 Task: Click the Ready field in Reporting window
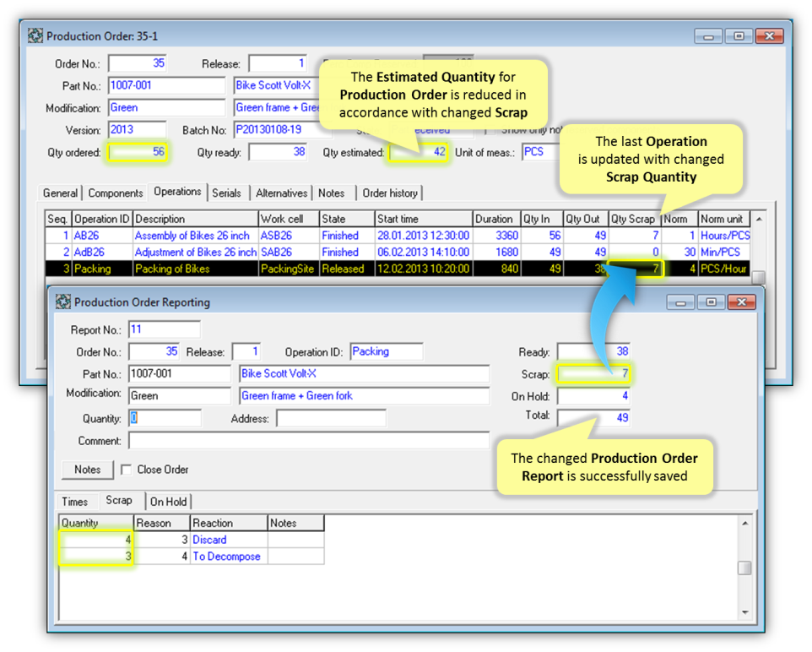click(x=593, y=351)
